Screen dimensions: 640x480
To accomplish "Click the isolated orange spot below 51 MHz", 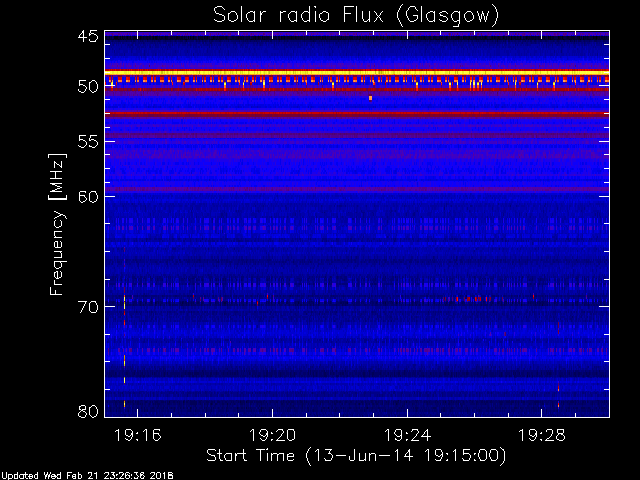I will click(x=370, y=98).
